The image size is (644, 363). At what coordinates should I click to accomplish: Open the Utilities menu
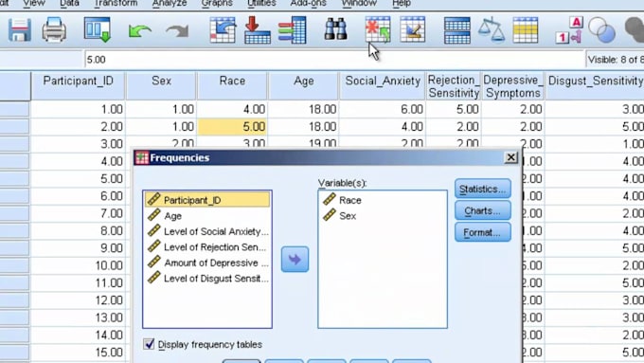[x=261, y=3]
